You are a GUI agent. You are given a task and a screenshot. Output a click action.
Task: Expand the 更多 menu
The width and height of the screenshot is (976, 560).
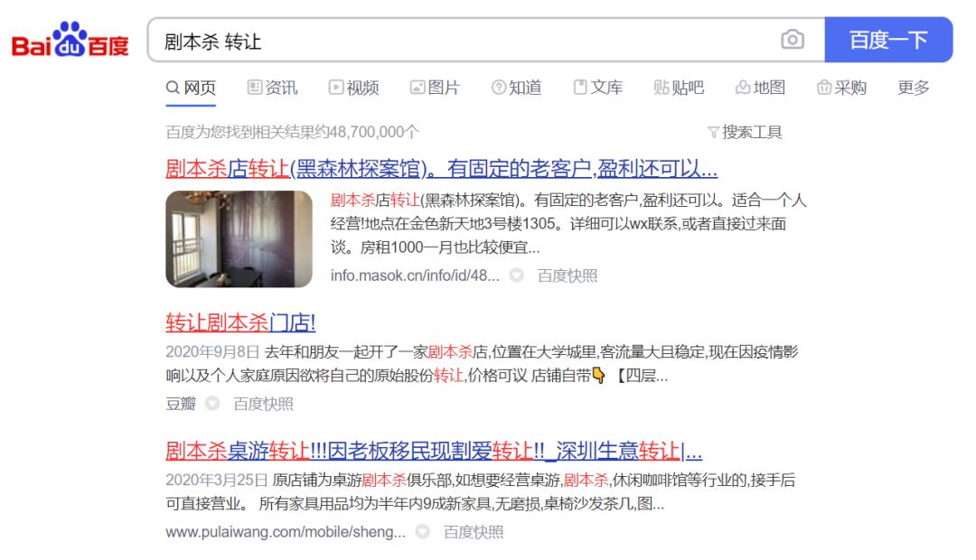[x=913, y=88]
